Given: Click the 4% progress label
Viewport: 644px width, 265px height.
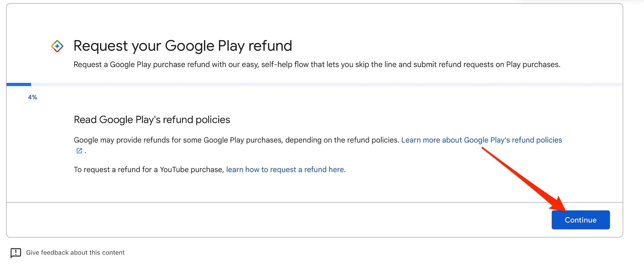Looking at the screenshot, I should pos(32,97).
